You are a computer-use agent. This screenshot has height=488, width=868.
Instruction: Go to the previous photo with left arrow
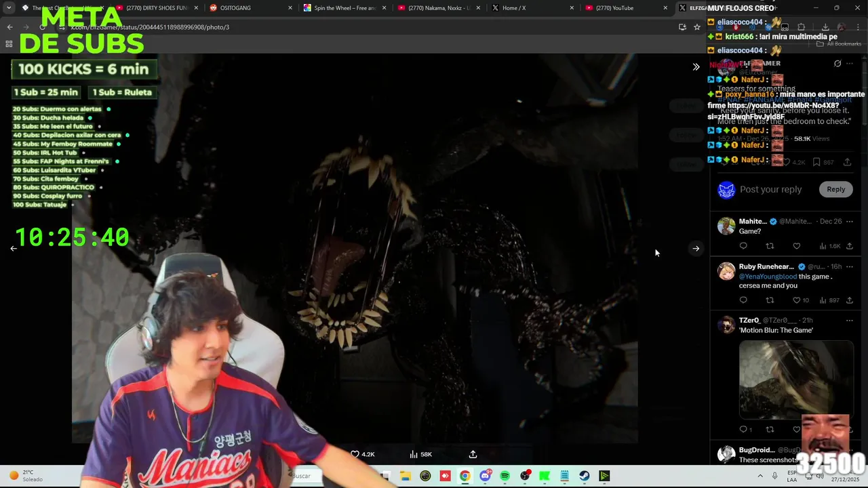[x=14, y=249]
